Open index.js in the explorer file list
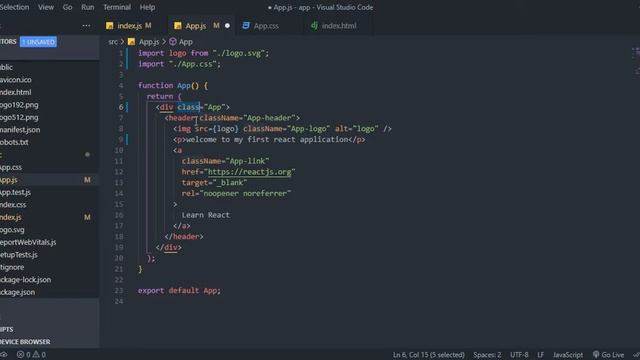 tap(11, 217)
